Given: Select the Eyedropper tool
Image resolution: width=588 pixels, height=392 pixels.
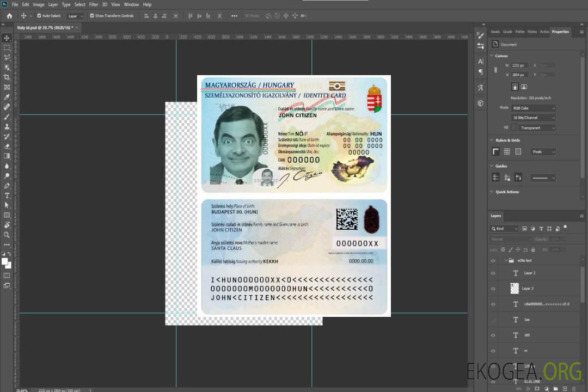Looking at the screenshot, I should 7,97.
